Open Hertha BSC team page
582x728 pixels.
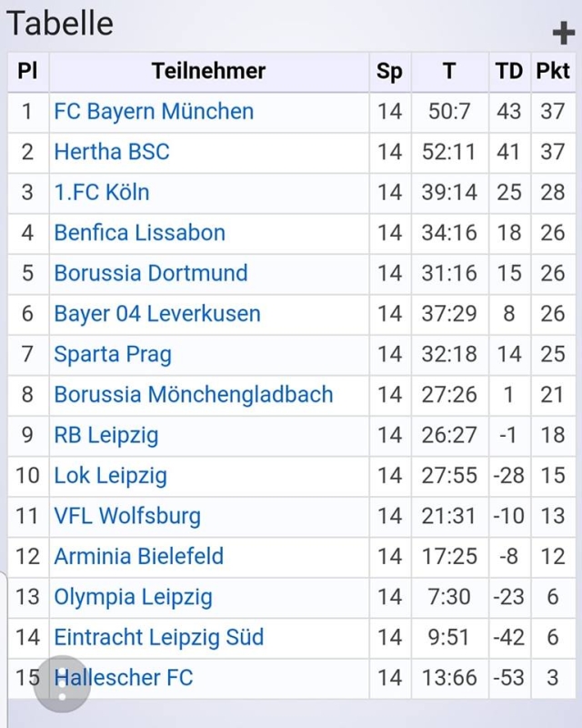click(112, 152)
